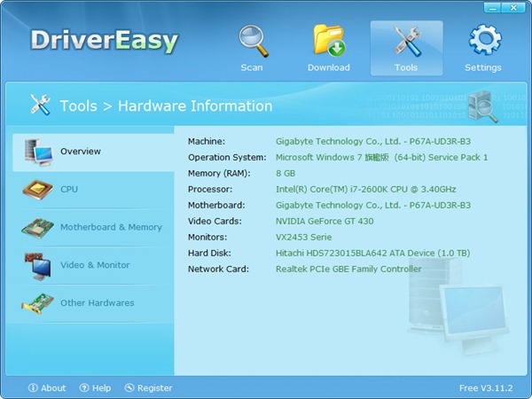Click the Video & Monitor screen icon

pos(37,266)
